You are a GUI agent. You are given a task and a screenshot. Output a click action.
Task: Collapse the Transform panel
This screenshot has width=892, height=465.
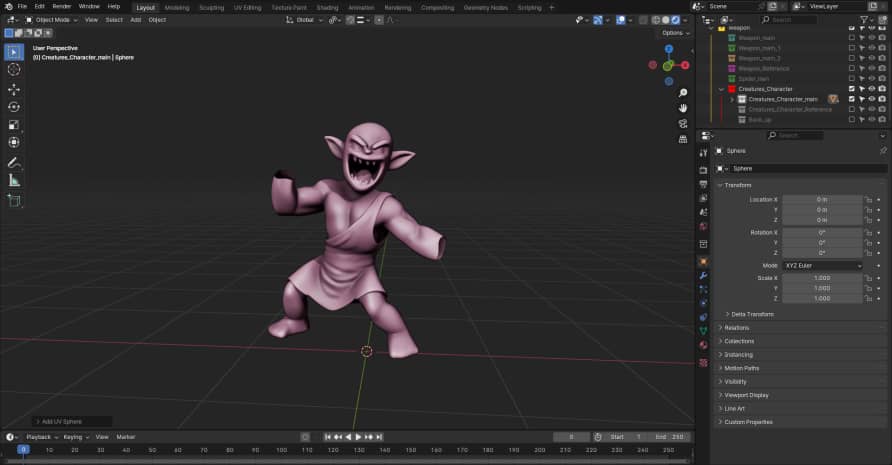(737, 186)
